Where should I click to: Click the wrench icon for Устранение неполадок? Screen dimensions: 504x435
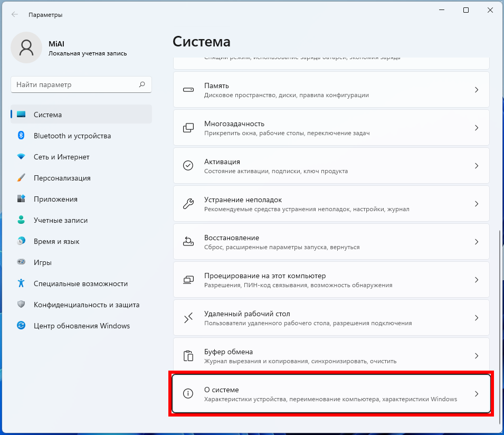click(x=188, y=204)
